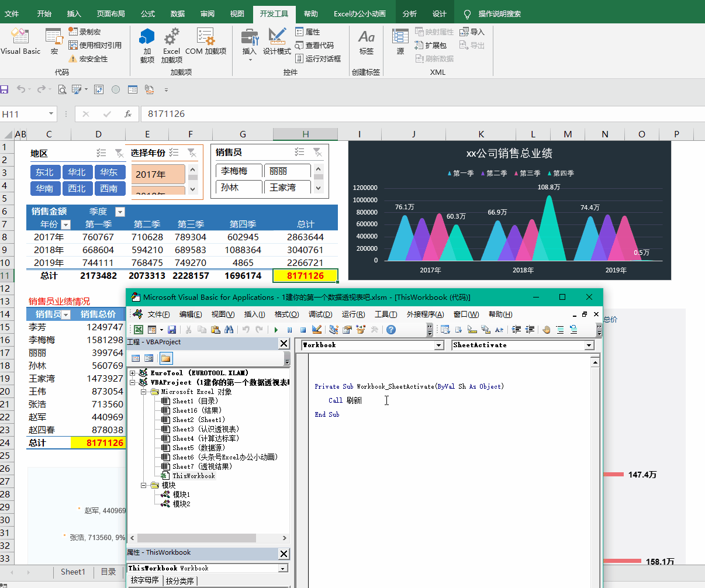Click the Find binoculars icon in VBA toolbar

[x=228, y=330]
